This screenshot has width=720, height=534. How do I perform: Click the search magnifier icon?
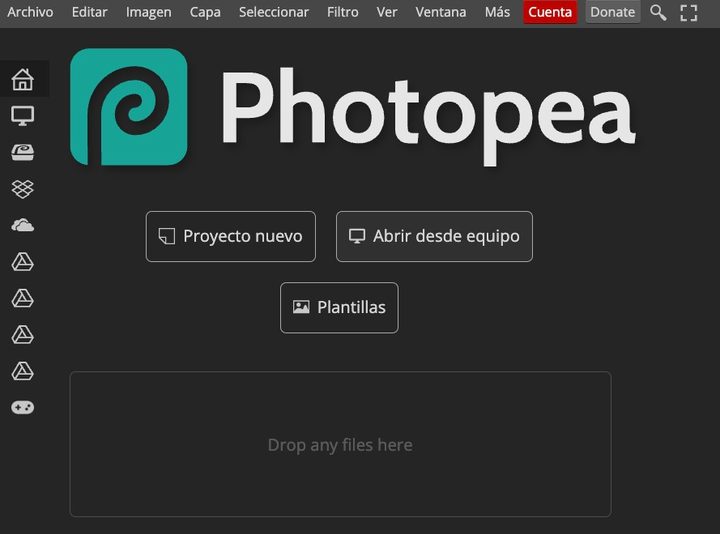pyautogui.click(x=658, y=12)
